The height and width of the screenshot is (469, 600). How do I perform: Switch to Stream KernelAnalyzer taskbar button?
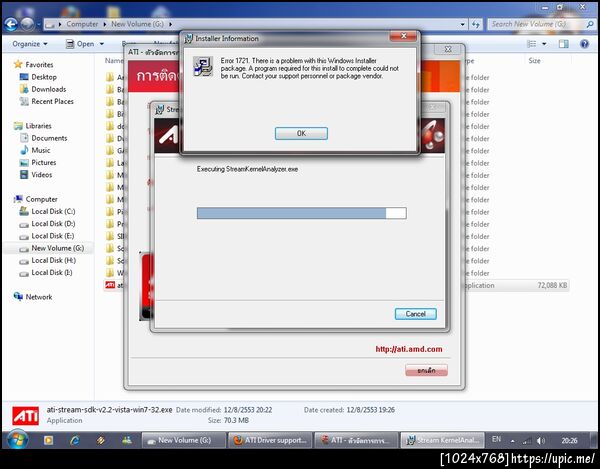coord(443,440)
